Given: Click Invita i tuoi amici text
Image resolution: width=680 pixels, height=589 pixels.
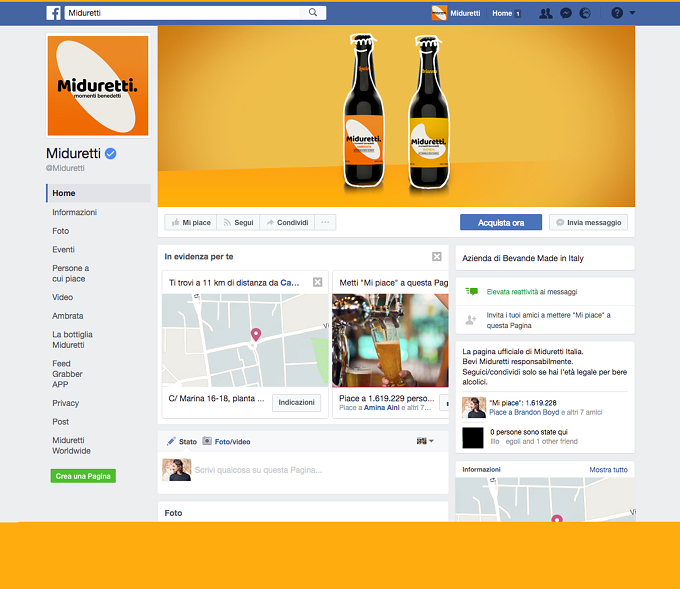Looking at the screenshot, I should [549, 320].
